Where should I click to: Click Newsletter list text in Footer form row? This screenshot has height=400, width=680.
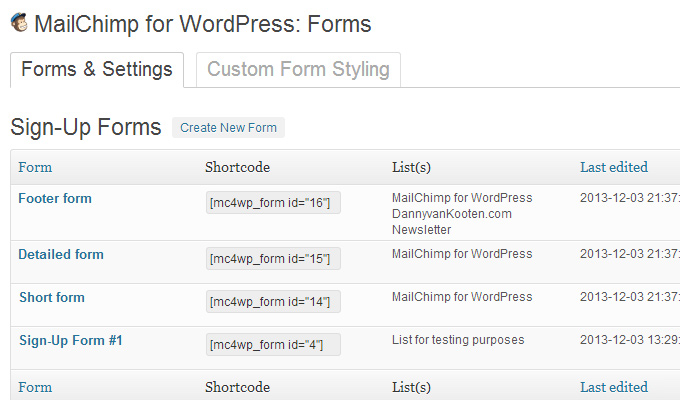pyautogui.click(x=422, y=230)
